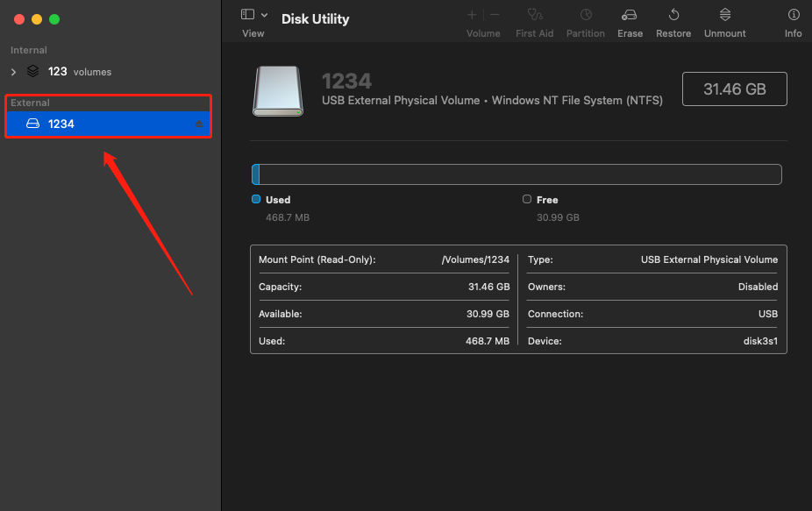Minimize window with yellow button
Image resolution: width=812 pixels, height=511 pixels.
(37, 19)
